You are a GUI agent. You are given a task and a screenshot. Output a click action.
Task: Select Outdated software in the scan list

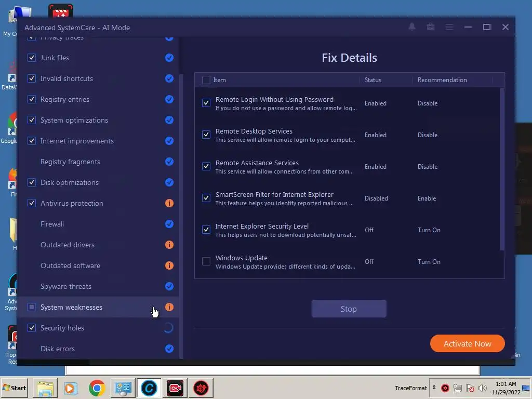point(98,265)
